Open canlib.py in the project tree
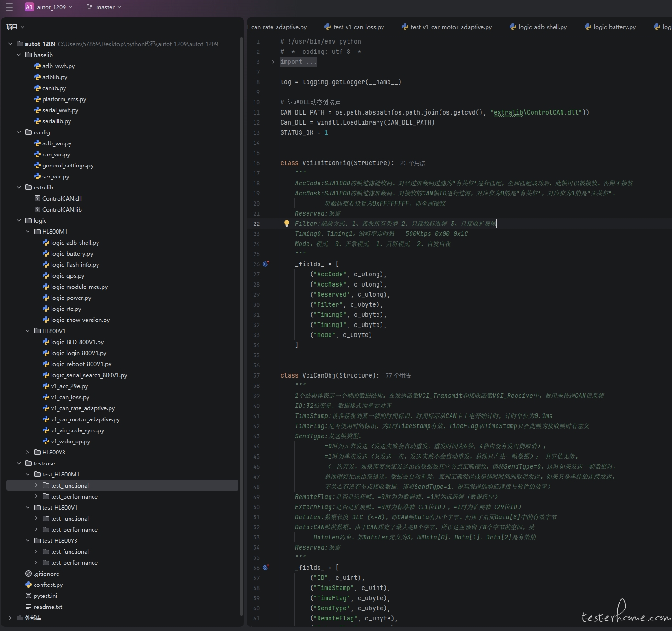The width and height of the screenshot is (672, 631). tap(54, 88)
